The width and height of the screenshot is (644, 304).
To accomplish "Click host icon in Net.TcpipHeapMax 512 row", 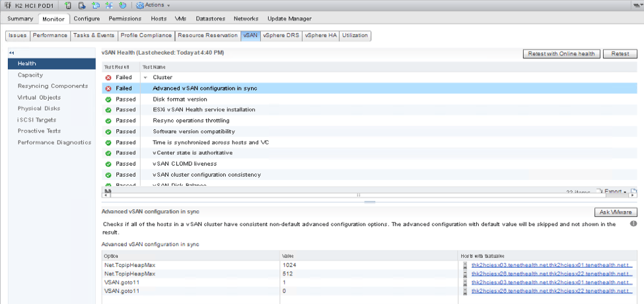I will pyautogui.click(x=466, y=274).
